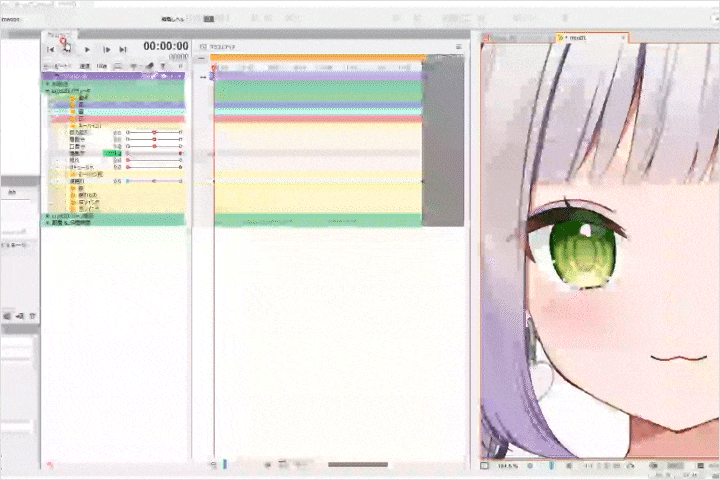Select the folder in the blue-highlighted row
This screenshot has width=720, height=480.
point(73,105)
